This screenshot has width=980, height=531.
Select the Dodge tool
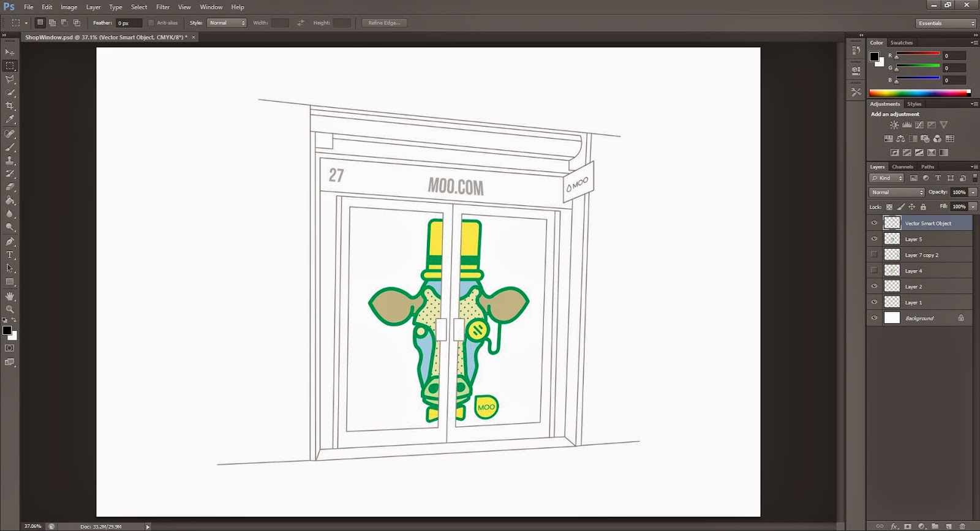click(x=10, y=227)
